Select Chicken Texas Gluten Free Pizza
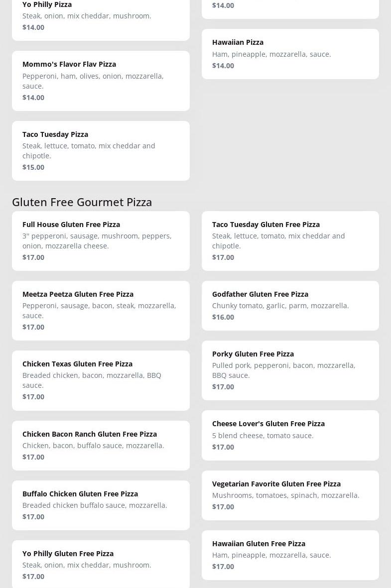Image resolution: width=391 pixels, height=588 pixels. (101, 380)
